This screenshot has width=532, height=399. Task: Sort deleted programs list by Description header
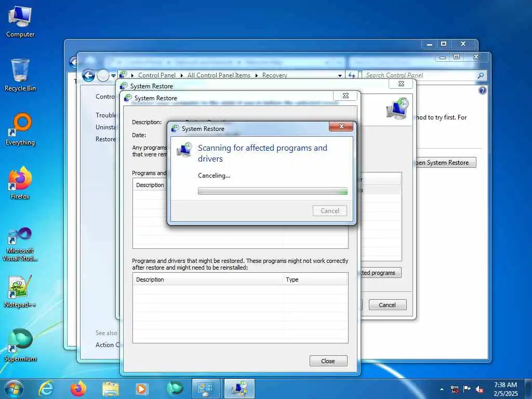(x=150, y=185)
